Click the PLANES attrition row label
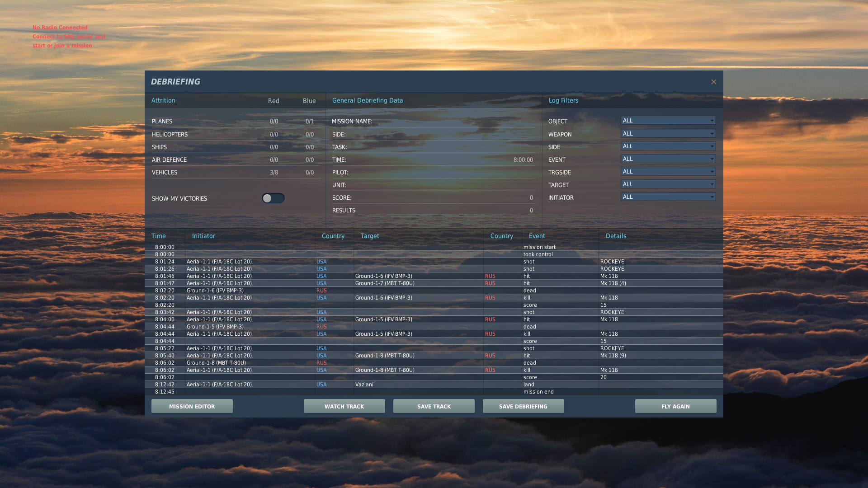The height and width of the screenshot is (488, 868). pyautogui.click(x=162, y=122)
